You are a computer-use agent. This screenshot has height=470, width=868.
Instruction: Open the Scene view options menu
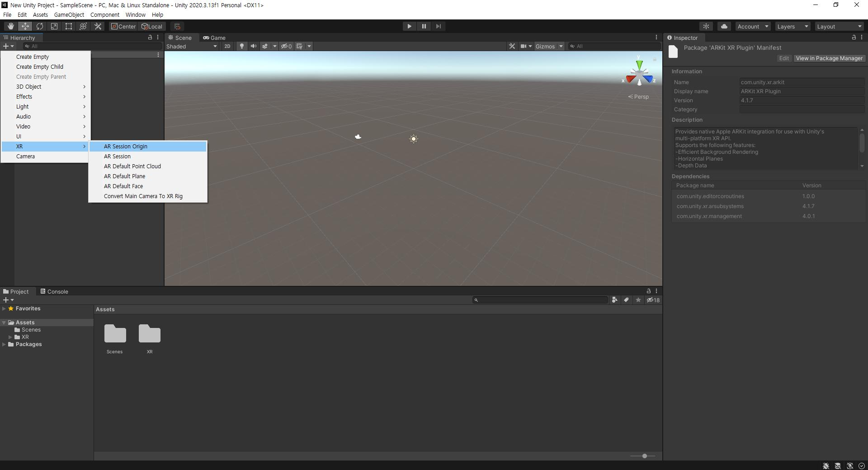tap(656, 38)
